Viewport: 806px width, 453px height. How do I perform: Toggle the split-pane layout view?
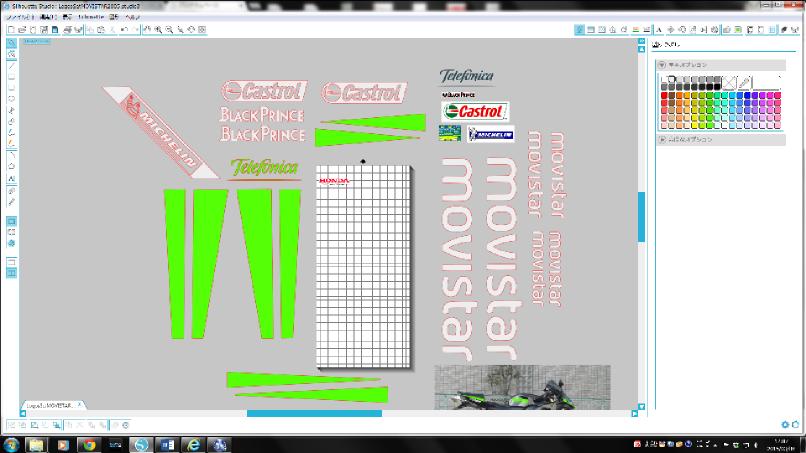[11, 273]
